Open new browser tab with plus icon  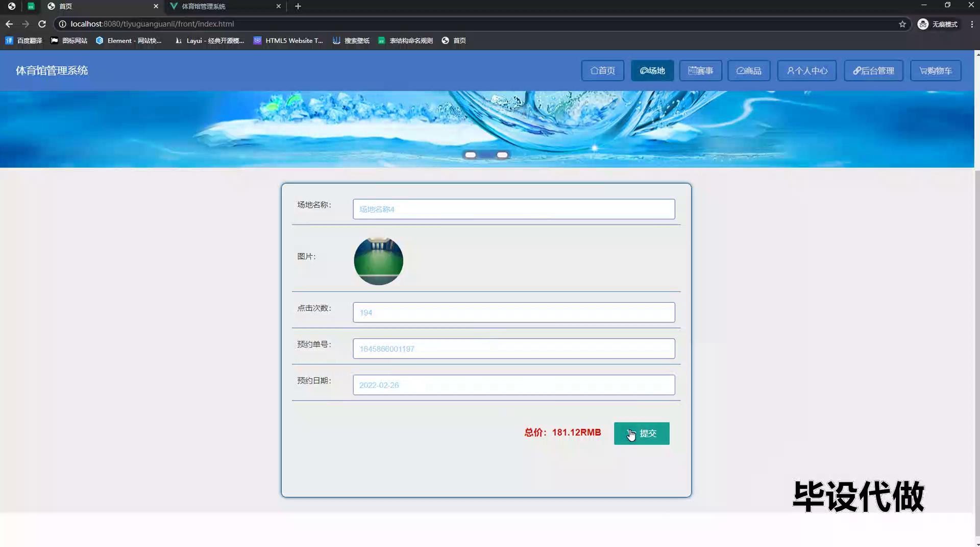(298, 6)
